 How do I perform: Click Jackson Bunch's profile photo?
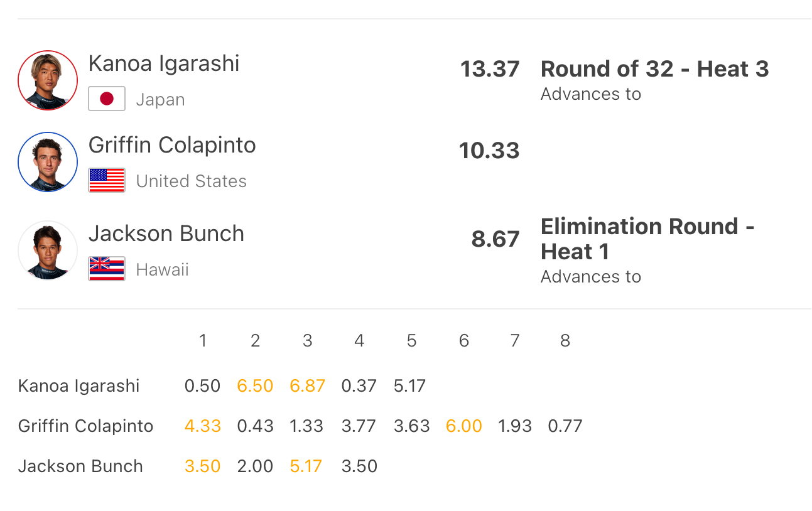click(48, 250)
